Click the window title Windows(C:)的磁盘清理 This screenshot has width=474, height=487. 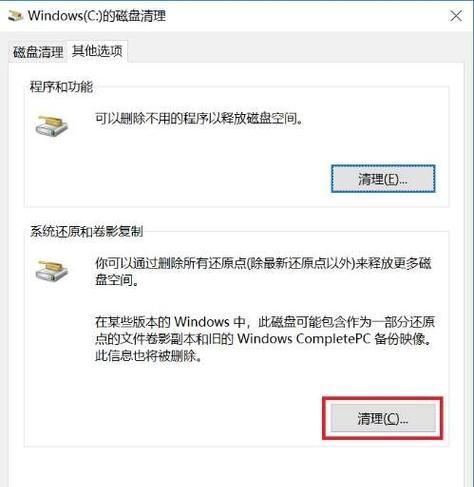pyautogui.click(x=97, y=16)
